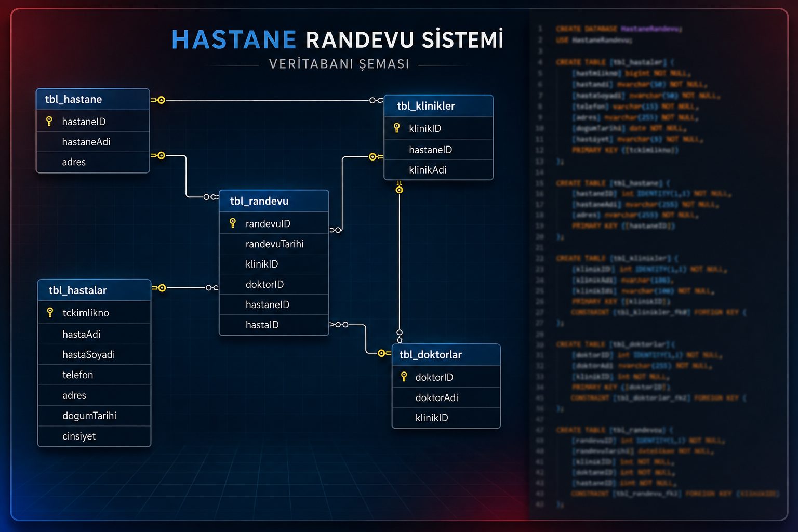
Task: Select the tbl_hastalar table header
Action: point(94,290)
